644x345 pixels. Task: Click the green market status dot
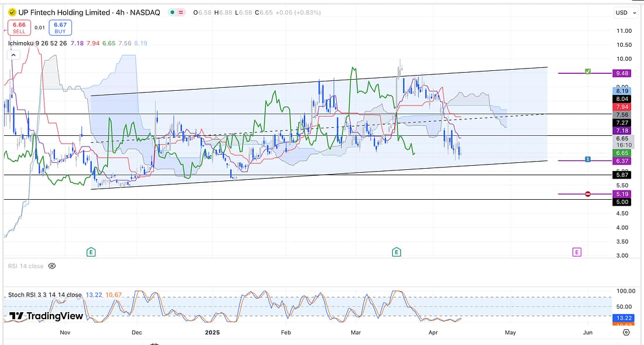[x=171, y=12]
